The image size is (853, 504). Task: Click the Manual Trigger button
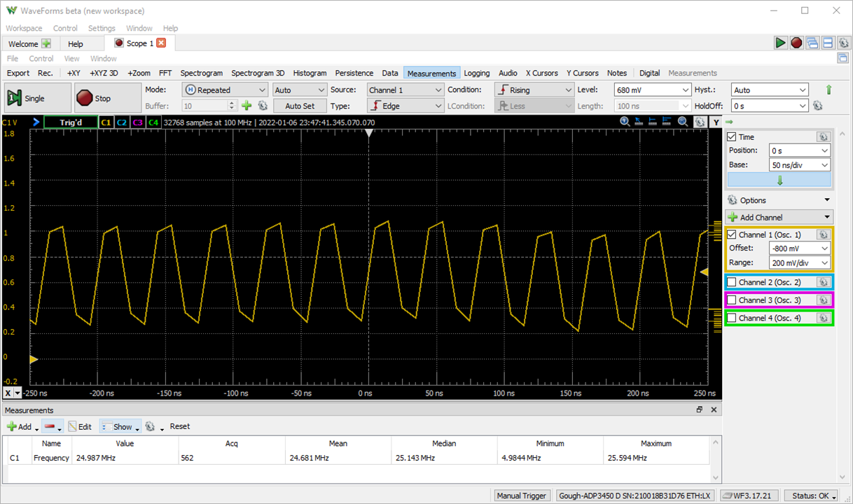(522, 496)
